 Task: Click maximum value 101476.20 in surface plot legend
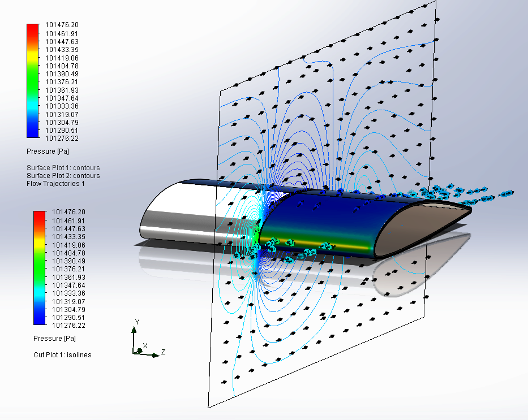point(62,24)
